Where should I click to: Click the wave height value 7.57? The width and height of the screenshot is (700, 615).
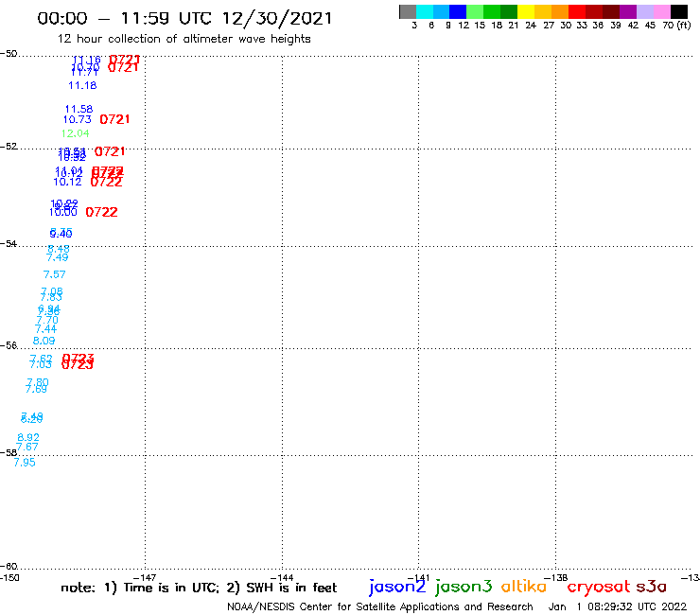[x=55, y=274]
